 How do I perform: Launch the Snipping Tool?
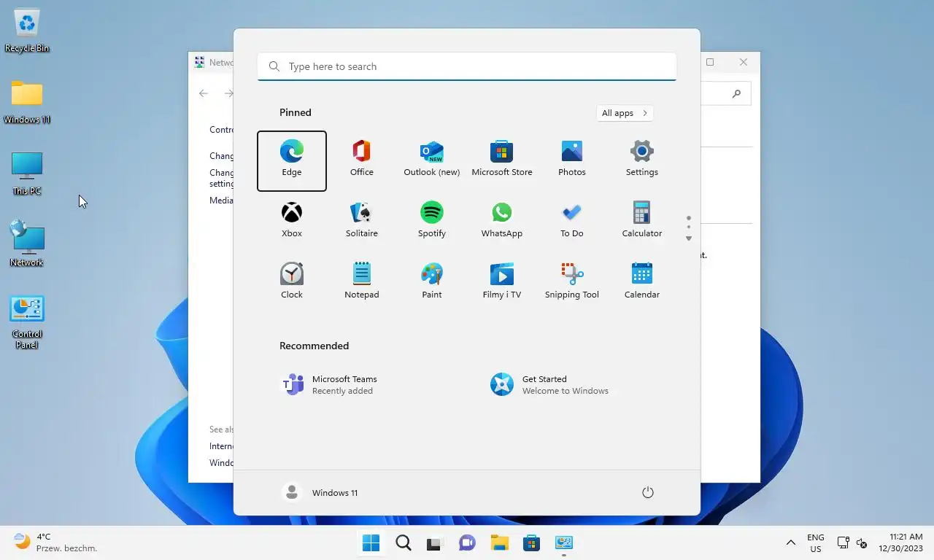tap(572, 284)
